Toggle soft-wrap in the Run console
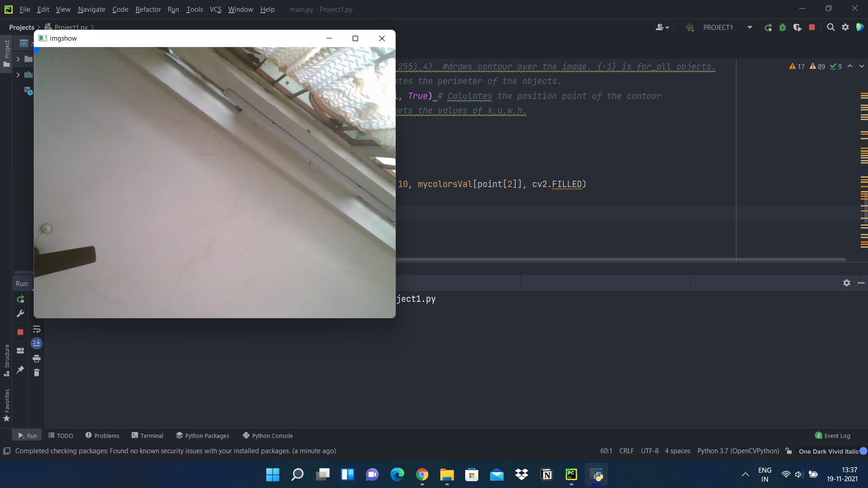Viewport: 868px width, 488px height. (x=37, y=329)
